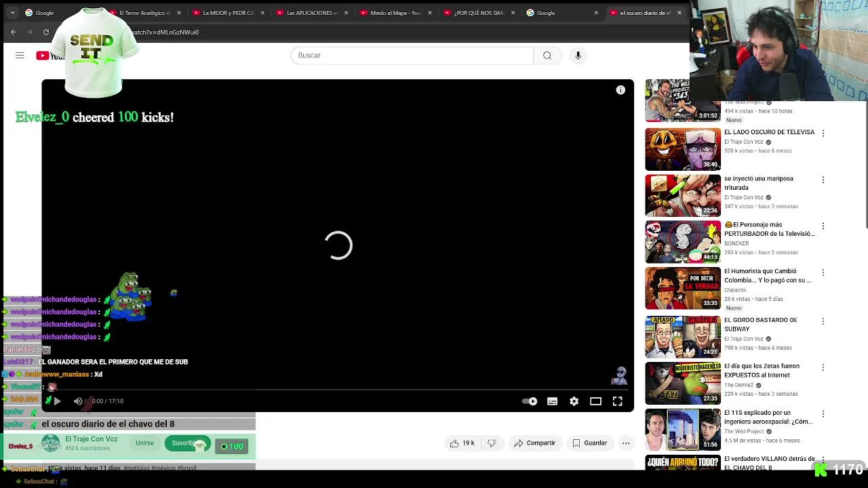Open the 27:35 Zetas video thumbnail

683,383
